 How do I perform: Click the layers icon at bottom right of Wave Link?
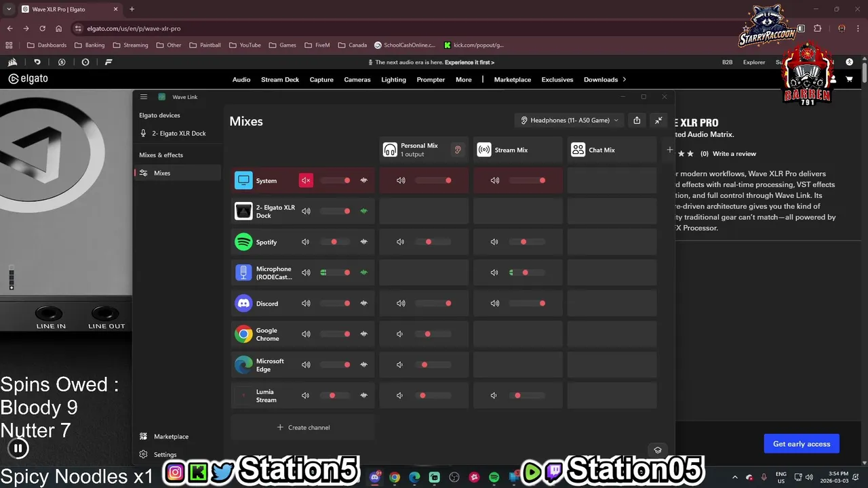[657, 450]
